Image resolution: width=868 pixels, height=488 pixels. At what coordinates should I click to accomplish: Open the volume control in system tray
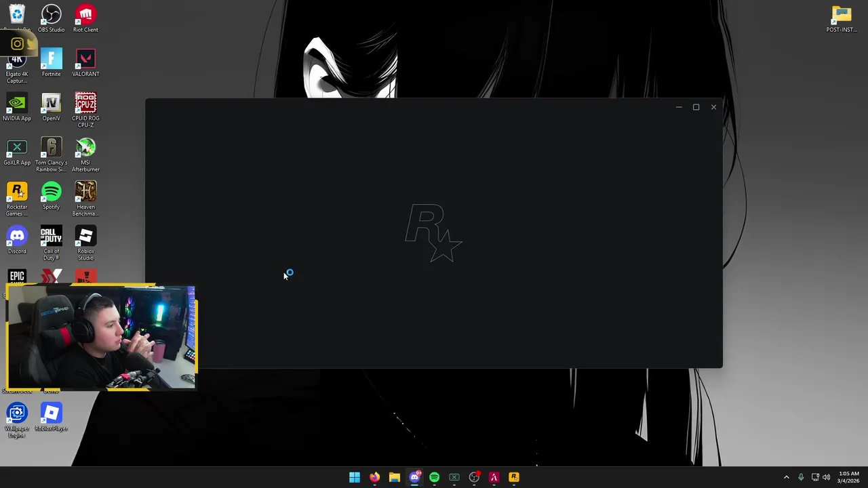coord(826,477)
